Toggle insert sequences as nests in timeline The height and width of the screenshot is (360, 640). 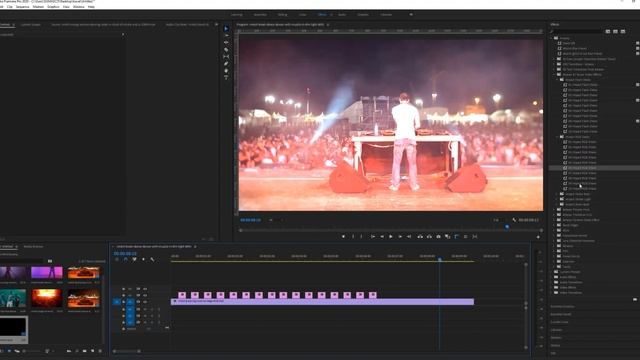(x=117, y=260)
